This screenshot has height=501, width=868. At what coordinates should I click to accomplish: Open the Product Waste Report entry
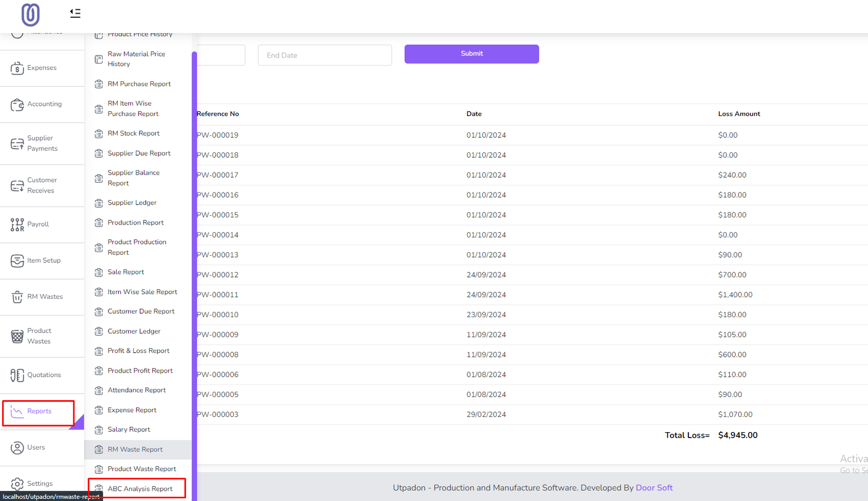click(142, 469)
